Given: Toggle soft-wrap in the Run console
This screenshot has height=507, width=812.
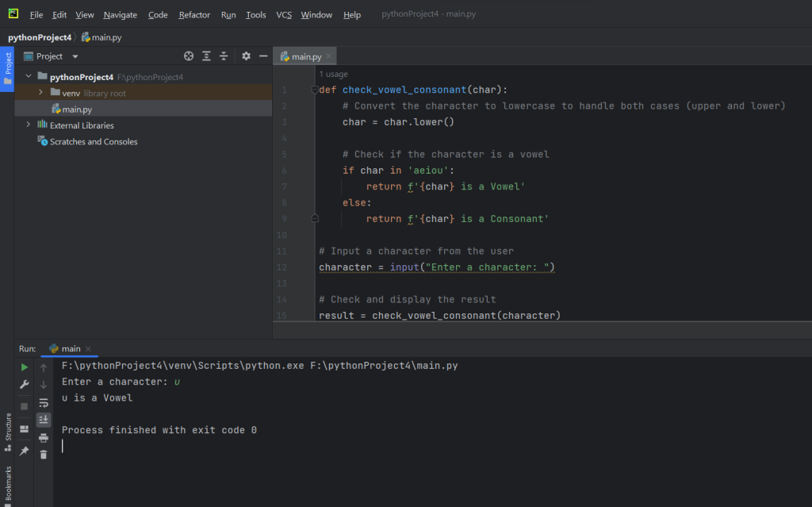Looking at the screenshot, I should click(x=44, y=402).
